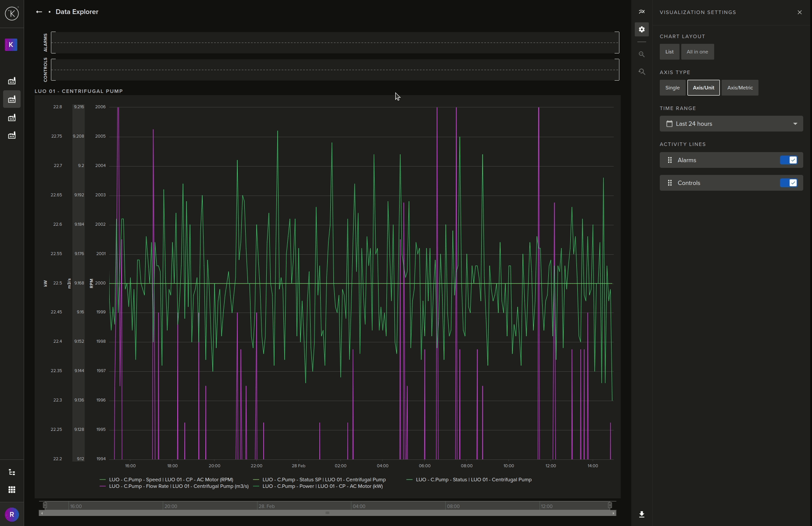Switch axis type to Single
The height and width of the screenshot is (526, 812).
672,88
